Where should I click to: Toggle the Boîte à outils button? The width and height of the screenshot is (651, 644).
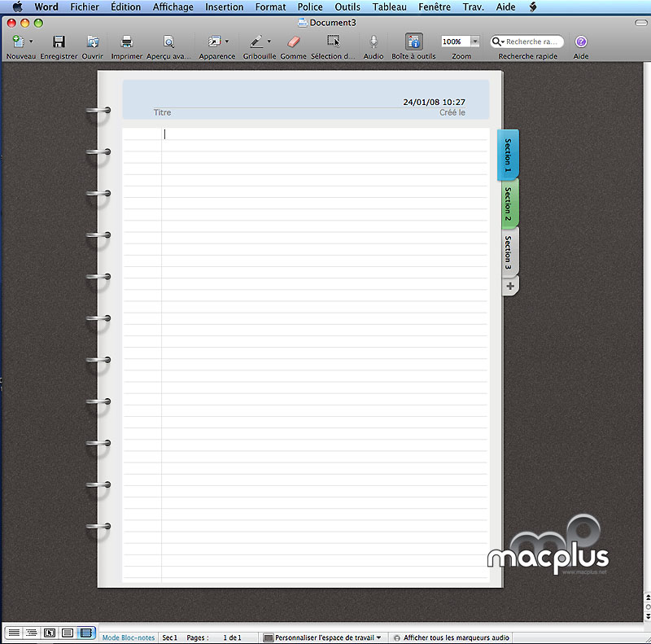(x=414, y=42)
